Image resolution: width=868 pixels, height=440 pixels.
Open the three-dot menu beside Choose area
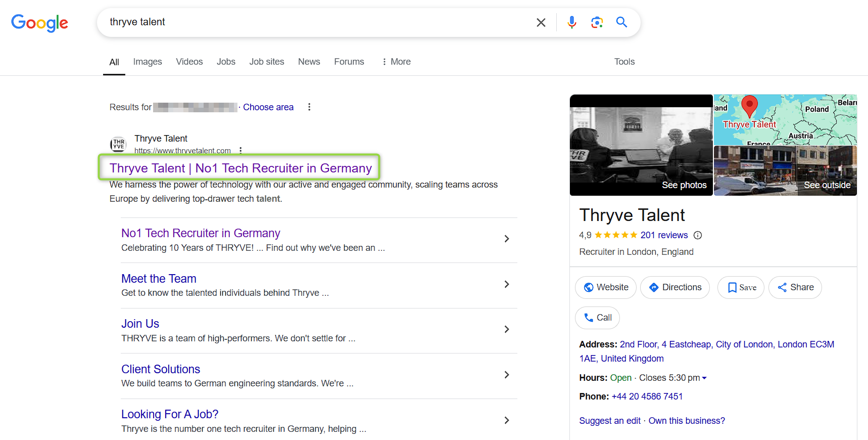click(309, 107)
